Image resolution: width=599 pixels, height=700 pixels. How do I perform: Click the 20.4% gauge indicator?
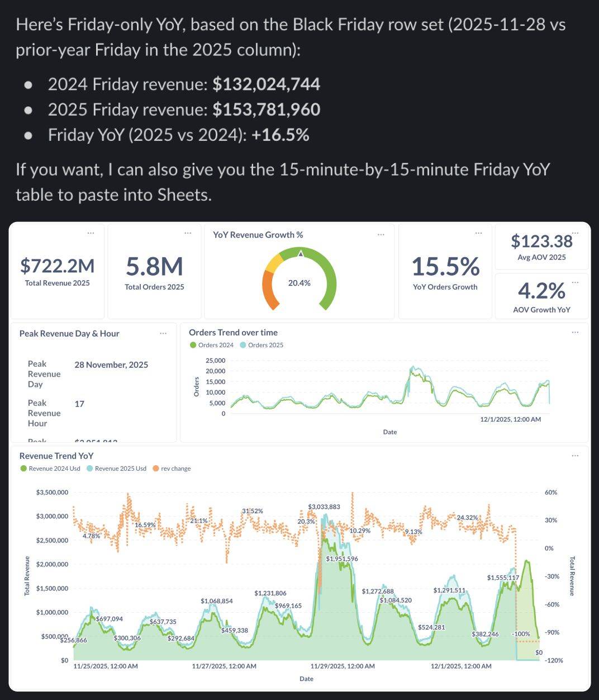[299, 283]
